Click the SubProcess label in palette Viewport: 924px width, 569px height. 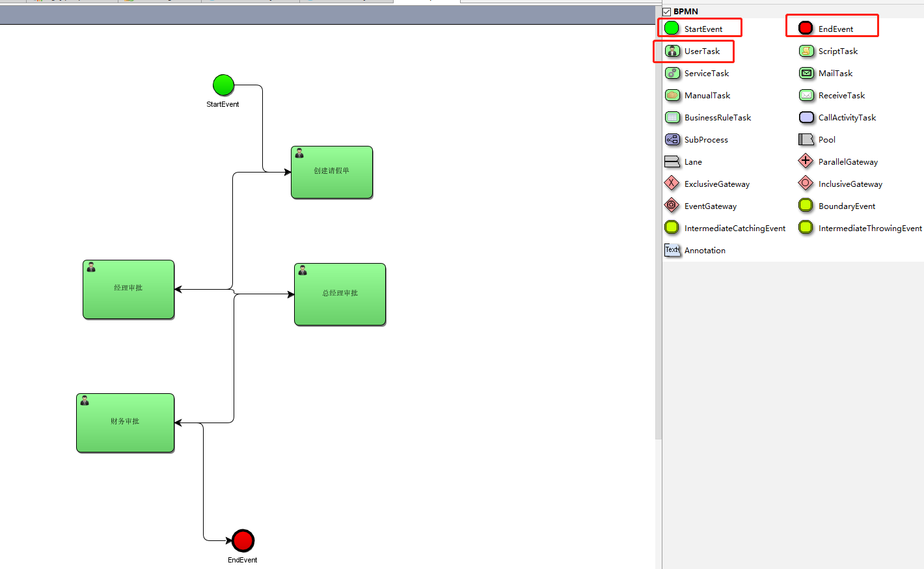point(706,140)
